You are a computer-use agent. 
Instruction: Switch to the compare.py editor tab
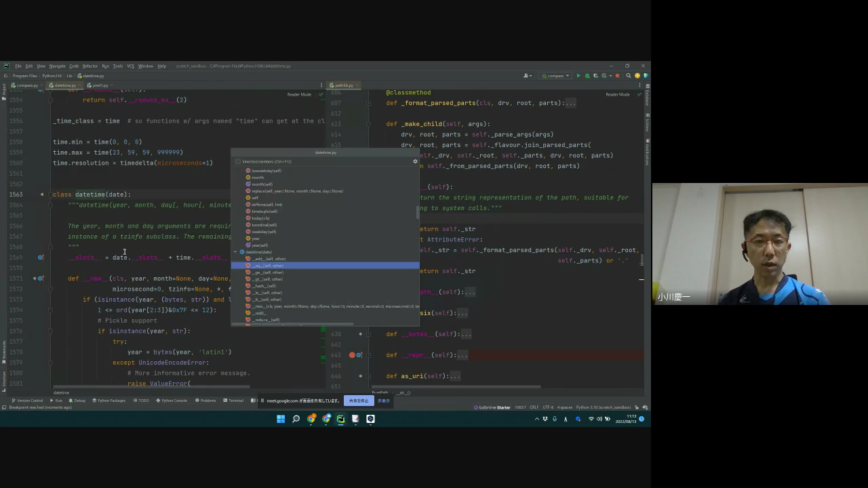pos(26,85)
